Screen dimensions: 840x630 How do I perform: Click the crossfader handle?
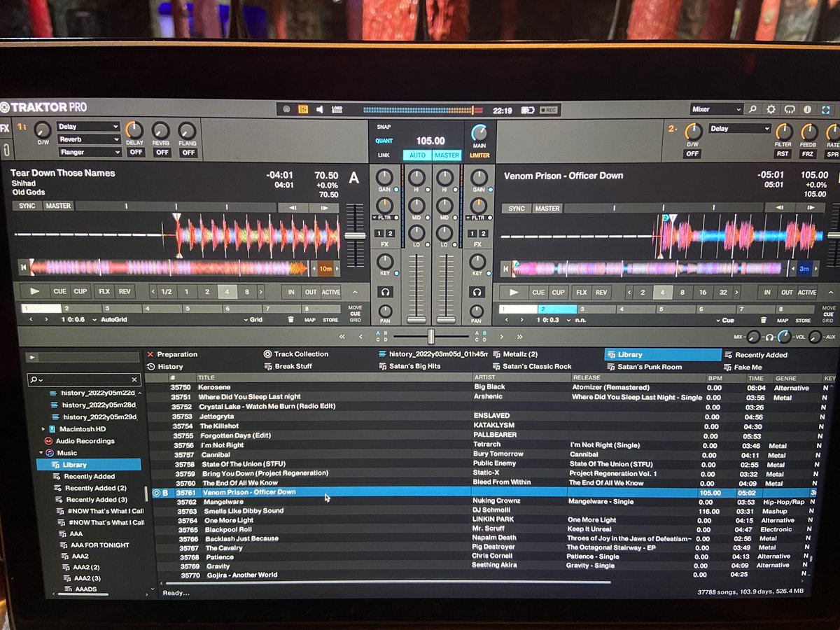[431, 336]
